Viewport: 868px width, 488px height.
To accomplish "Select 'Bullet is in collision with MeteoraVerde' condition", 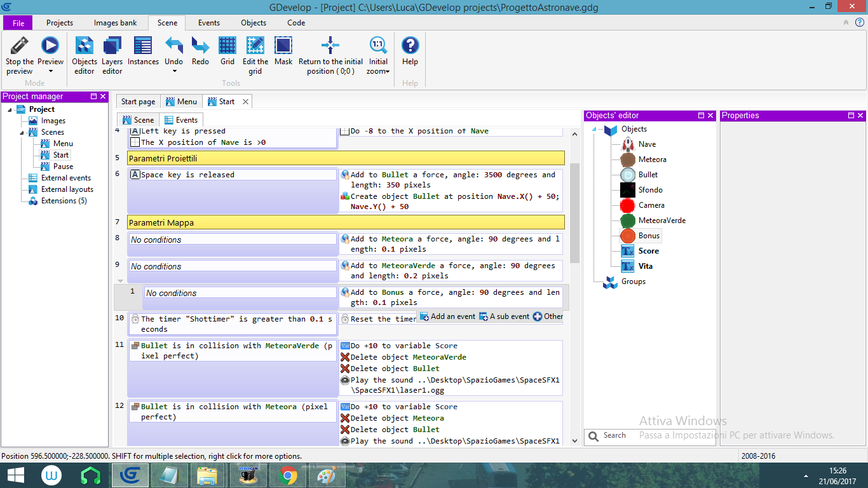I will 233,351.
